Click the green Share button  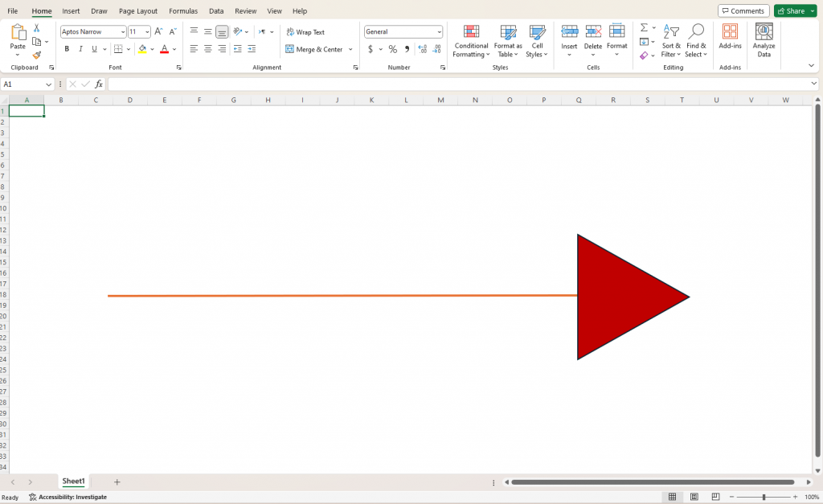coord(792,11)
